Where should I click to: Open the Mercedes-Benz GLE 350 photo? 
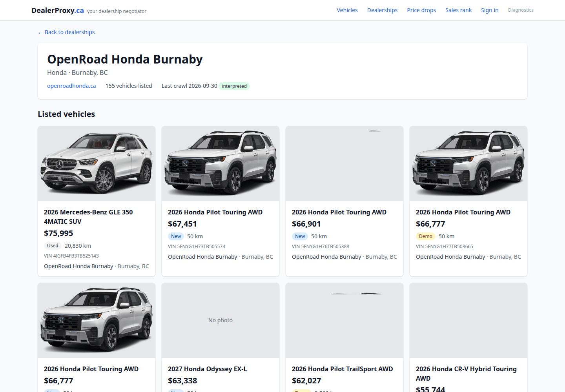coord(97,163)
